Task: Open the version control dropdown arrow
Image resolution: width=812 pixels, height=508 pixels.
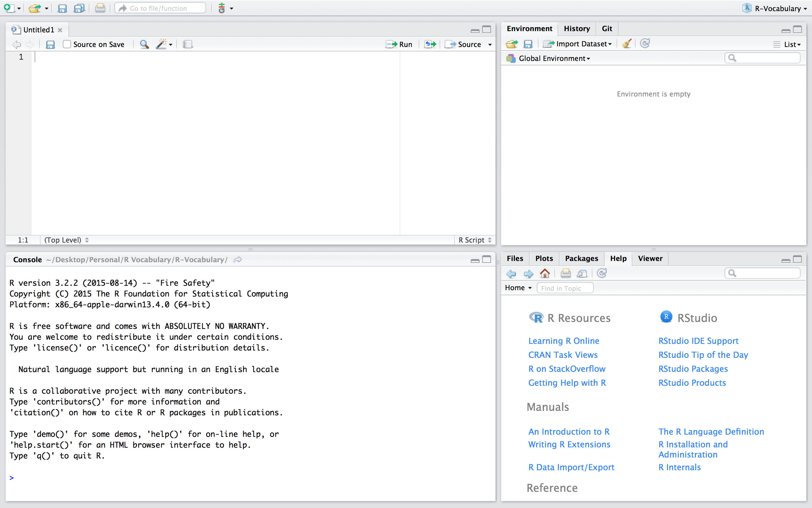Action: point(232,8)
